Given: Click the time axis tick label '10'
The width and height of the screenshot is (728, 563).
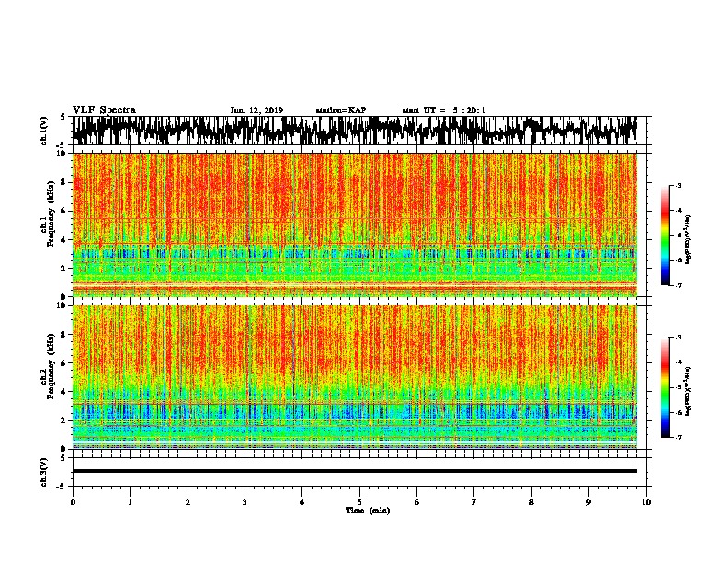Looking at the screenshot, I should click(x=646, y=502).
